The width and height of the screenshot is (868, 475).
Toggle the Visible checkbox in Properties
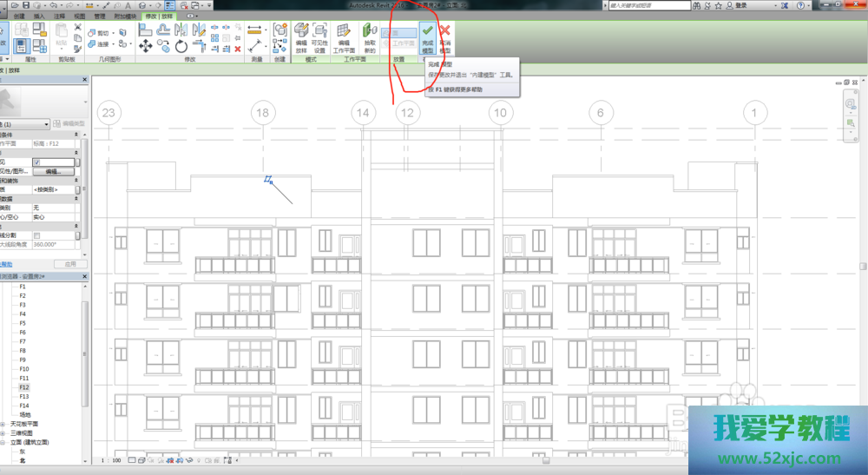36,162
